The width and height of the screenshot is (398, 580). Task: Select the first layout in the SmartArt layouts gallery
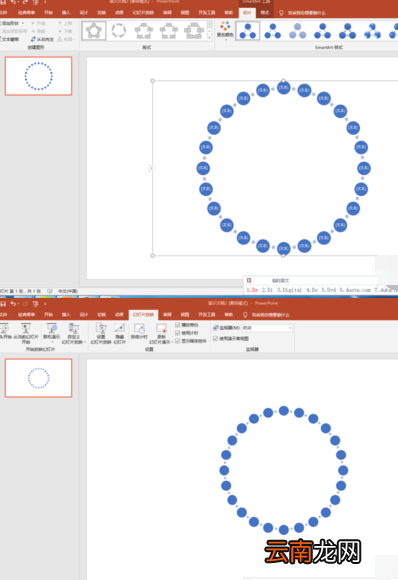pyautogui.click(x=94, y=31)
